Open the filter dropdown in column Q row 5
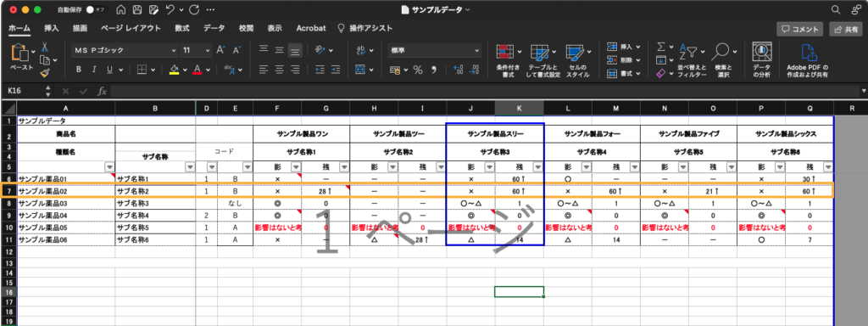868x326 pixels. point(827,166)
